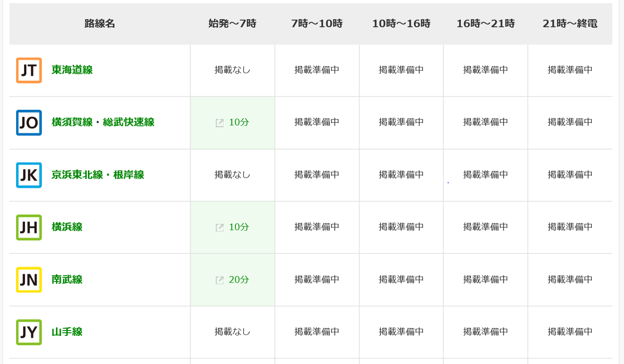Click 東海道線 16時～21時 掲載準備中 cell
624x364 pixels.
tap(486, 70)
